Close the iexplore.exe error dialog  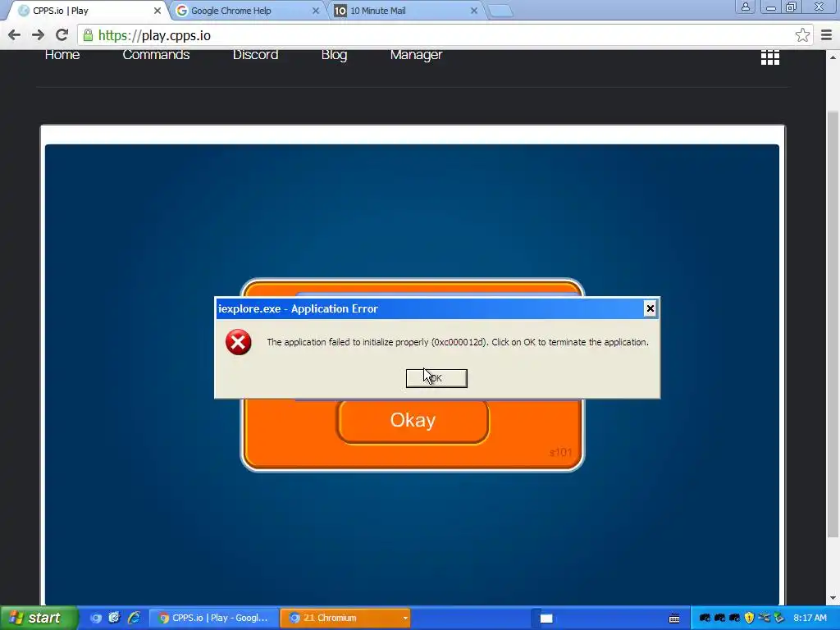(650, 308)
